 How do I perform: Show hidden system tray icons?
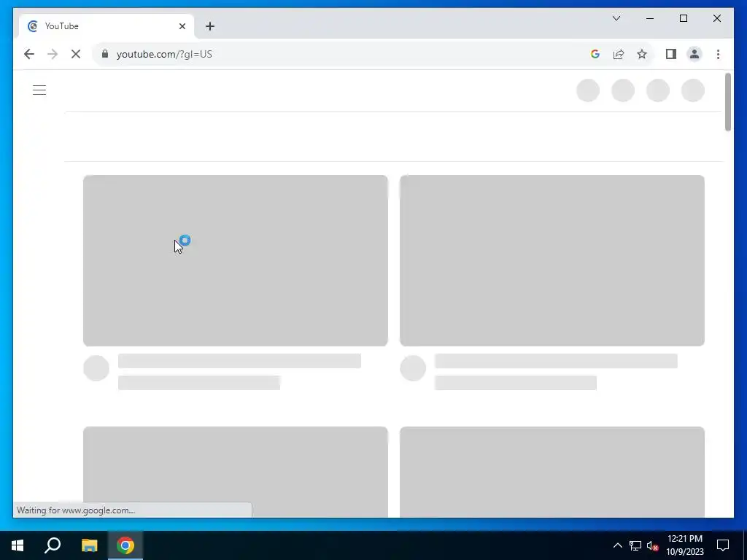617,545
